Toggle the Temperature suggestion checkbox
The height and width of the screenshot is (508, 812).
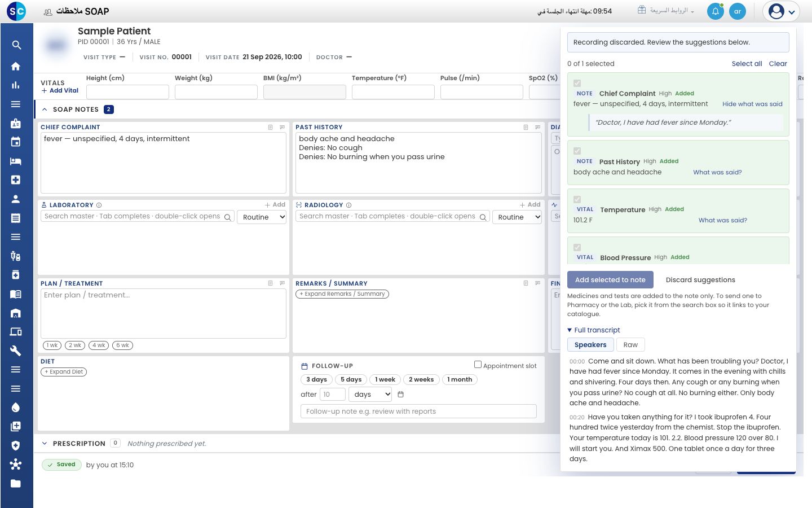tap(577, 199)
